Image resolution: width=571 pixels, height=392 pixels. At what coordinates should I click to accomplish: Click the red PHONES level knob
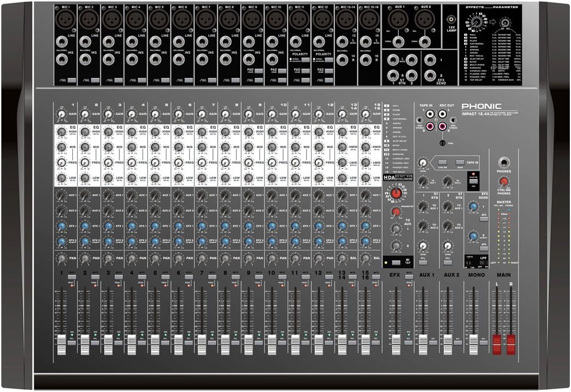[x=504, y=181]
